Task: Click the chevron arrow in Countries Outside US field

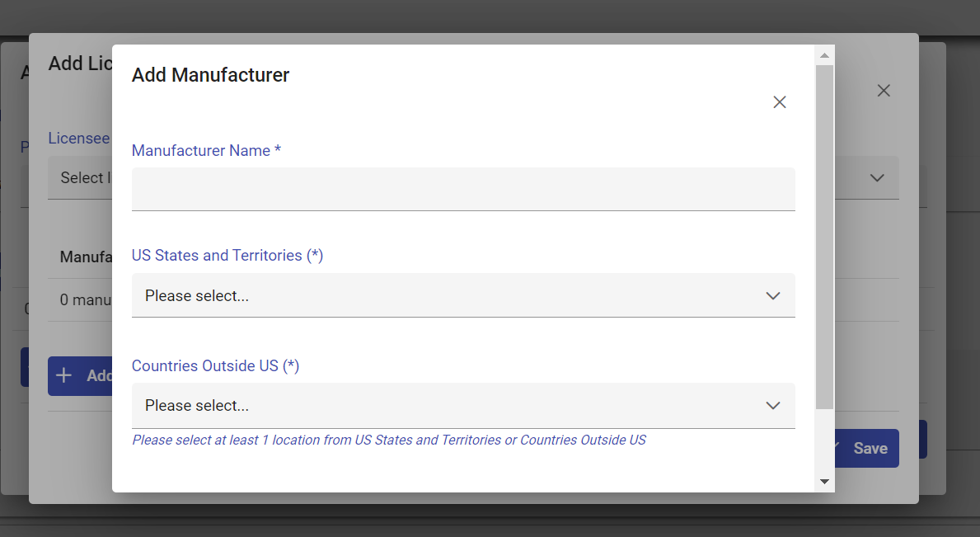Action: coord(772,405)
